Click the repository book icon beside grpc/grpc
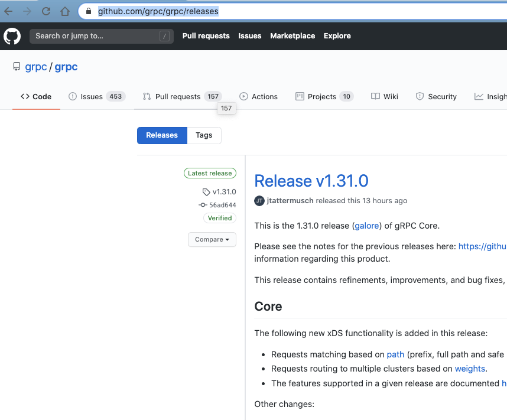The height and width of the screenshot is (420, 507). tap(17, 67)
